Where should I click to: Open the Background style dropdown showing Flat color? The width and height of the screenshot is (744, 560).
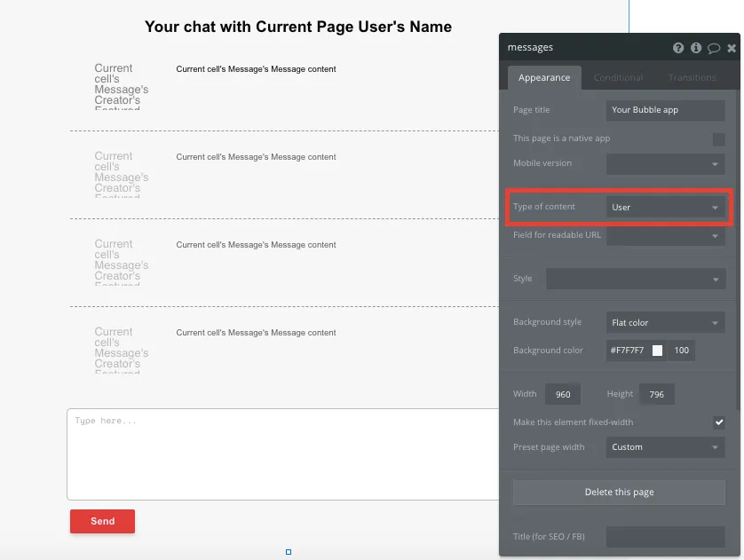tap(664, 322)
